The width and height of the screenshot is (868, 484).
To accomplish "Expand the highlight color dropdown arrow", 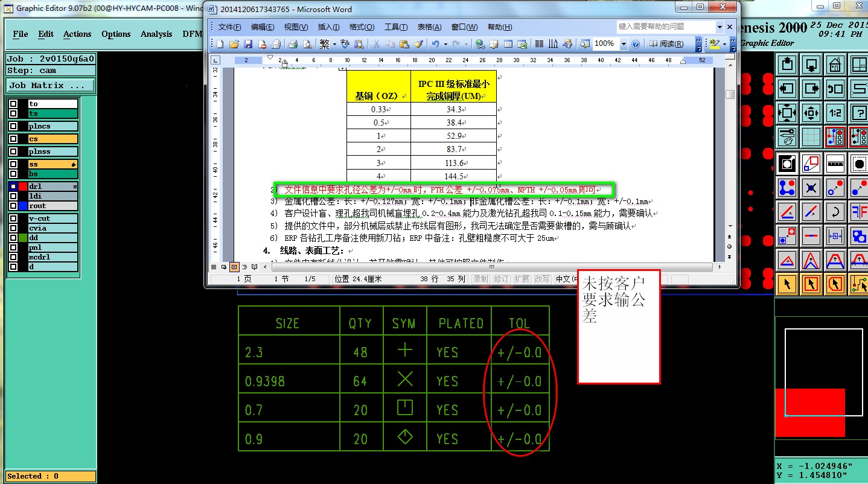I will coord(724,44).
